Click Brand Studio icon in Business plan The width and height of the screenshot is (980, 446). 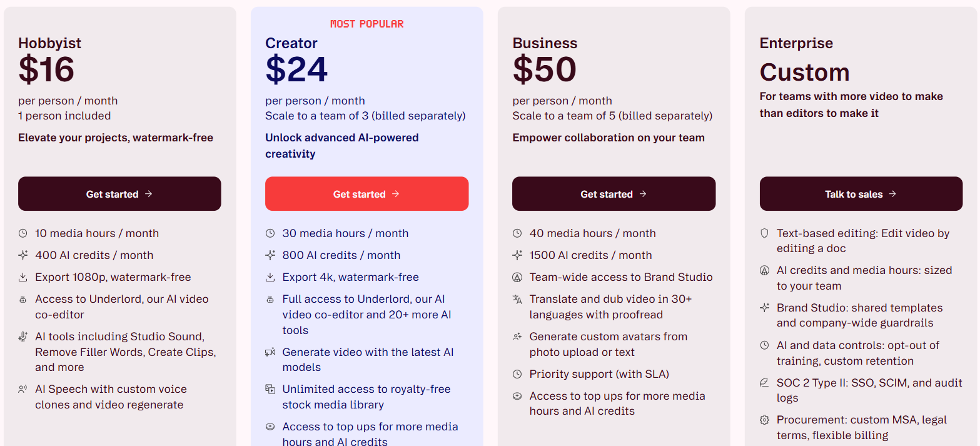pos(517,277)
